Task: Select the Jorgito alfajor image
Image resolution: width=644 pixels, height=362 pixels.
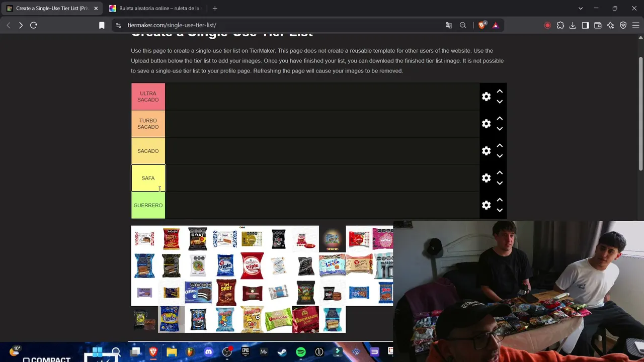Action: click(332, 265)
